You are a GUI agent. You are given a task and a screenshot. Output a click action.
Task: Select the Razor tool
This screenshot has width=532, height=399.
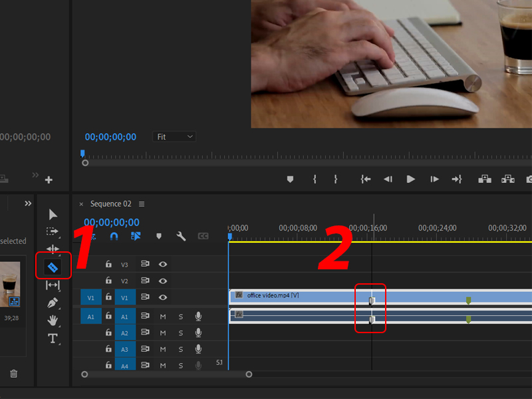click(53, 267)
